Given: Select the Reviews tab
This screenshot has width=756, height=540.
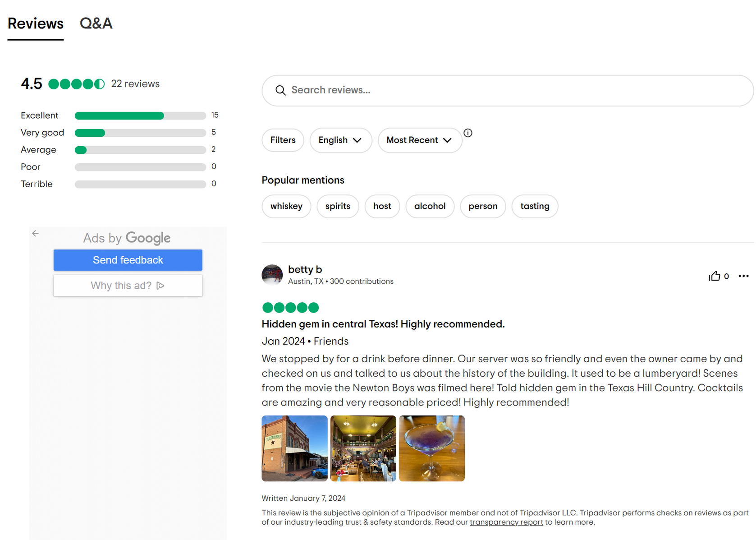Looking at the screenshot, I should (36, 23).
